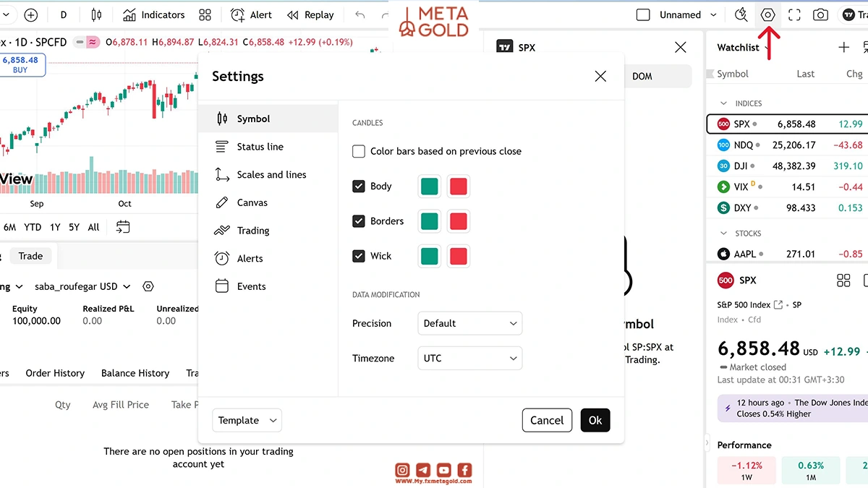Open the Alert creation tool
Viewport: 868px width, 488px height.
click(252, 14)
